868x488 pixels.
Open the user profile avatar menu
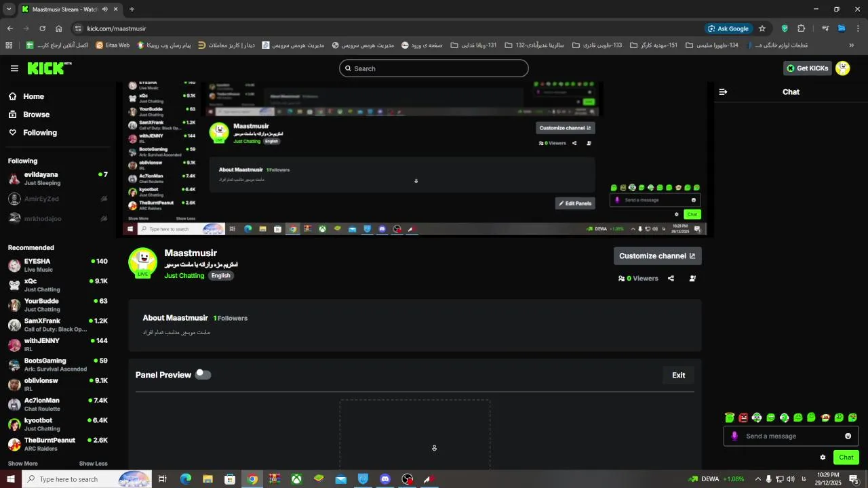coord(843,68)
